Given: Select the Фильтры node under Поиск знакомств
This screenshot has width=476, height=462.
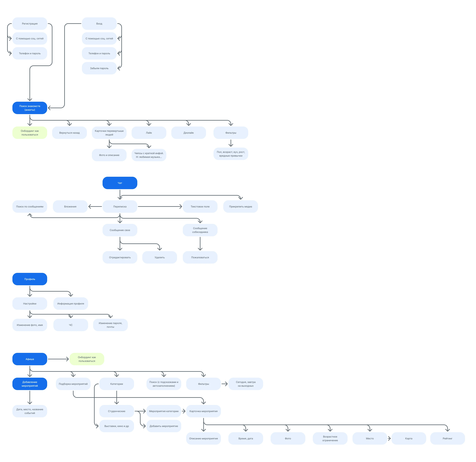Looking at the screenshot, I should [231, 133].
